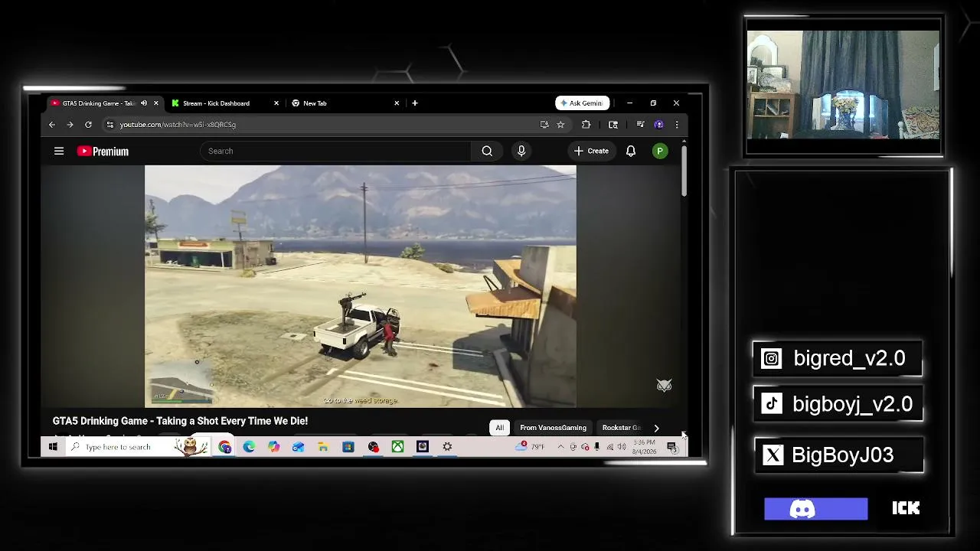980x551 pixels.
Task: Go forward to the next page
Action: 70,125
